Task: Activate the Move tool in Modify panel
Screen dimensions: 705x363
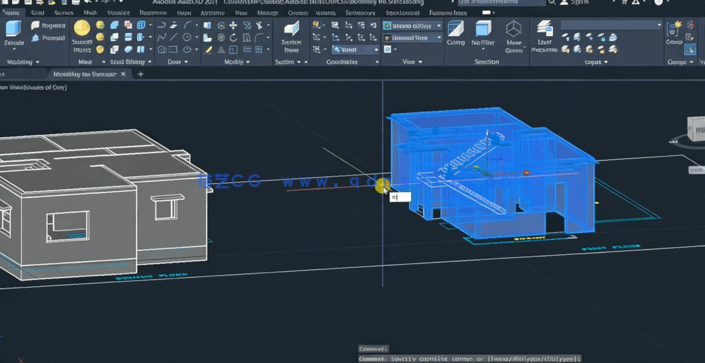Action: click(233, 25)
